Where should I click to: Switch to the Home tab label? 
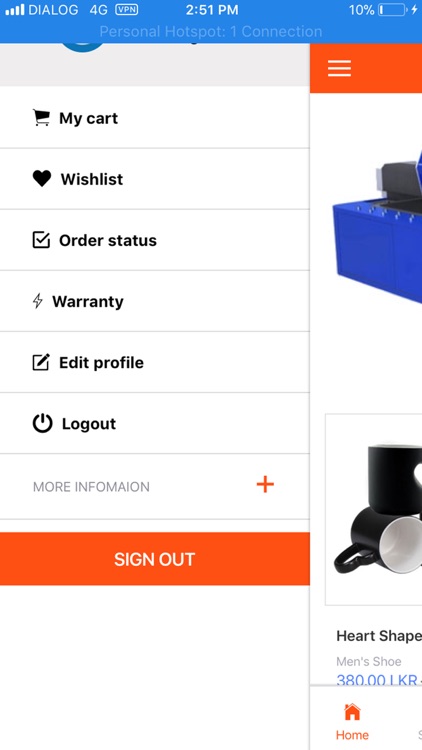tap(352, 735)
